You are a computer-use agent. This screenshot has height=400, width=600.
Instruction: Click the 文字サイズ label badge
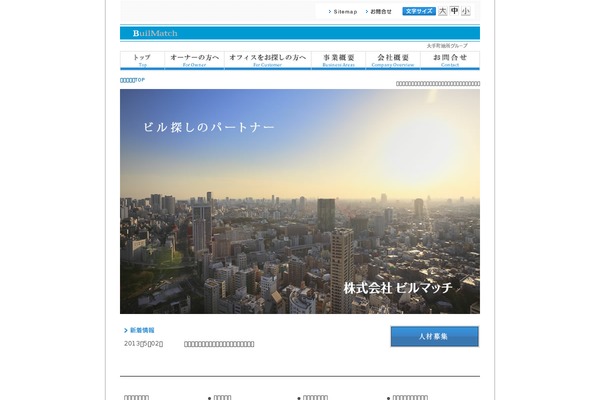[419, 11]
